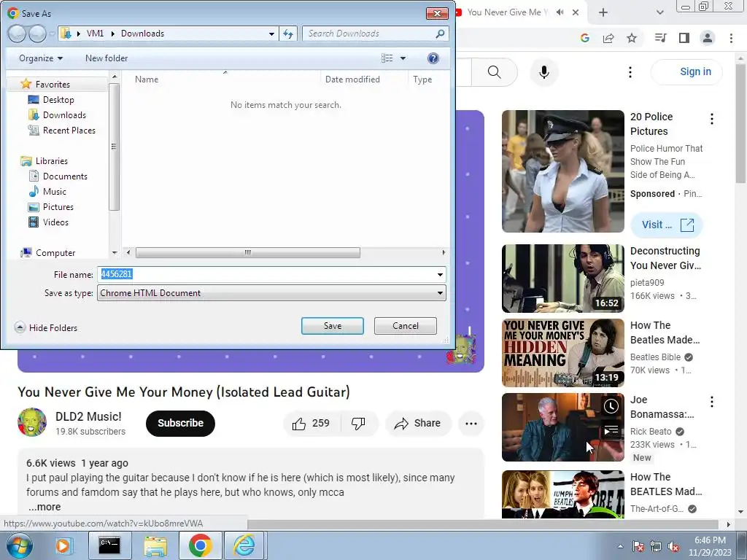
Task: Click the search magnifier in Search Downloads box
Action: tap(440, 34)
